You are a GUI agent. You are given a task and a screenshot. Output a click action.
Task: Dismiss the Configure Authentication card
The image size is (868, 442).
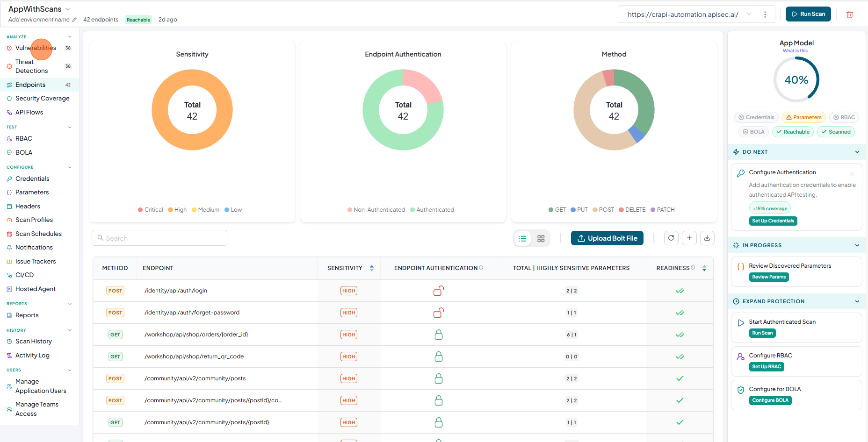coord(852,174)
